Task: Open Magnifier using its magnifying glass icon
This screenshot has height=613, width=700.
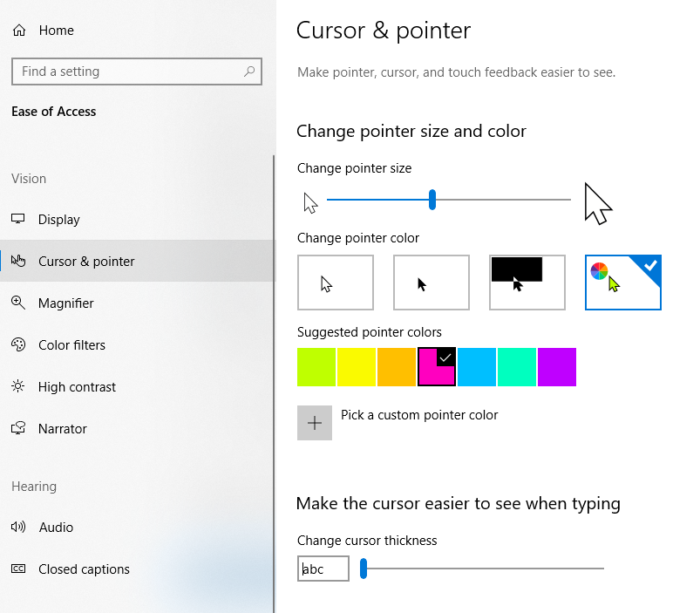Action: 17,303
